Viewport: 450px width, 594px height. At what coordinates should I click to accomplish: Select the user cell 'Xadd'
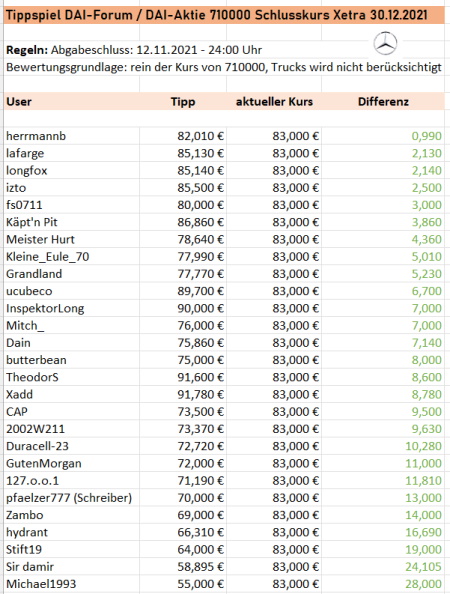tap(19, 395)
